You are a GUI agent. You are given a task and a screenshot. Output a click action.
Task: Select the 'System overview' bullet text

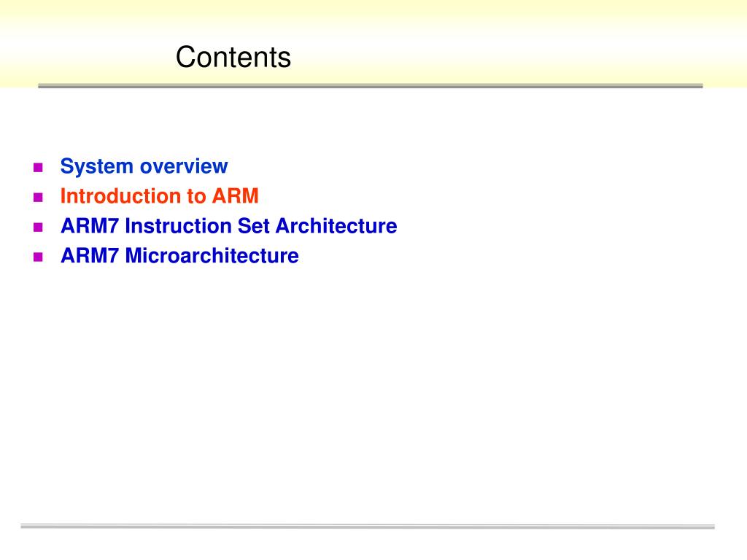pos(144,167)
